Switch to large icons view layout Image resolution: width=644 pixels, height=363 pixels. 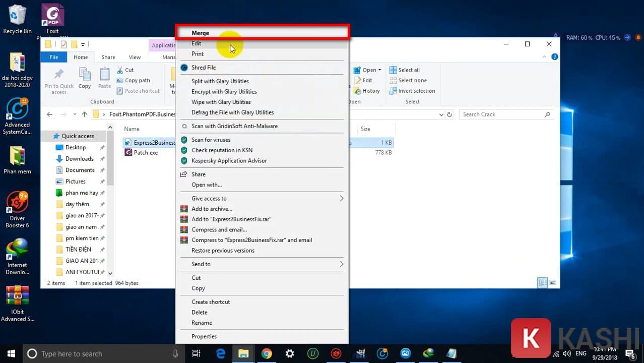(x=553, y=283)
